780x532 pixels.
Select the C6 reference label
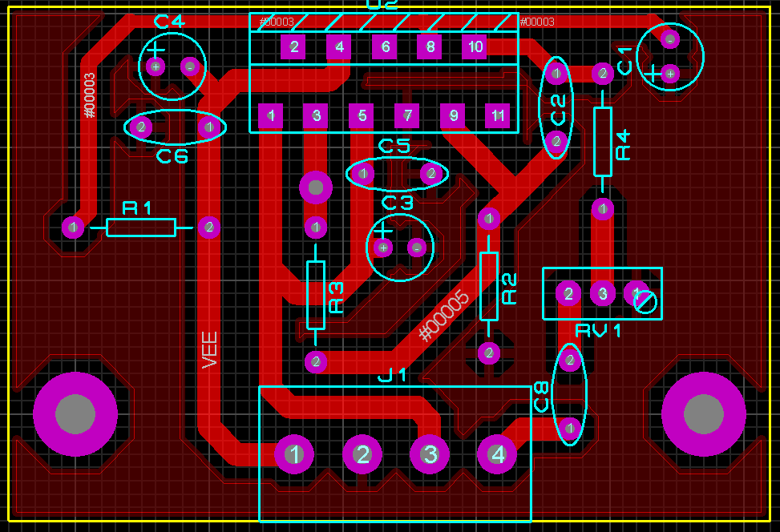click(172, 156)
